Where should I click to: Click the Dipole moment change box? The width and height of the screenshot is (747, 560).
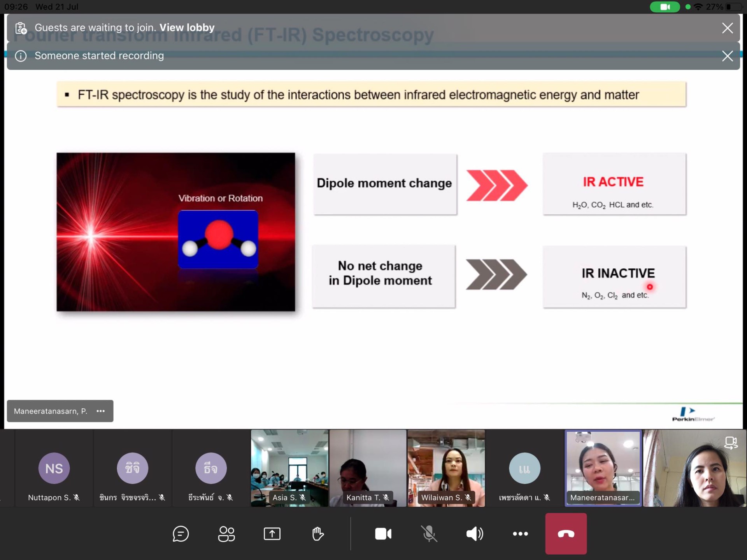385,184
